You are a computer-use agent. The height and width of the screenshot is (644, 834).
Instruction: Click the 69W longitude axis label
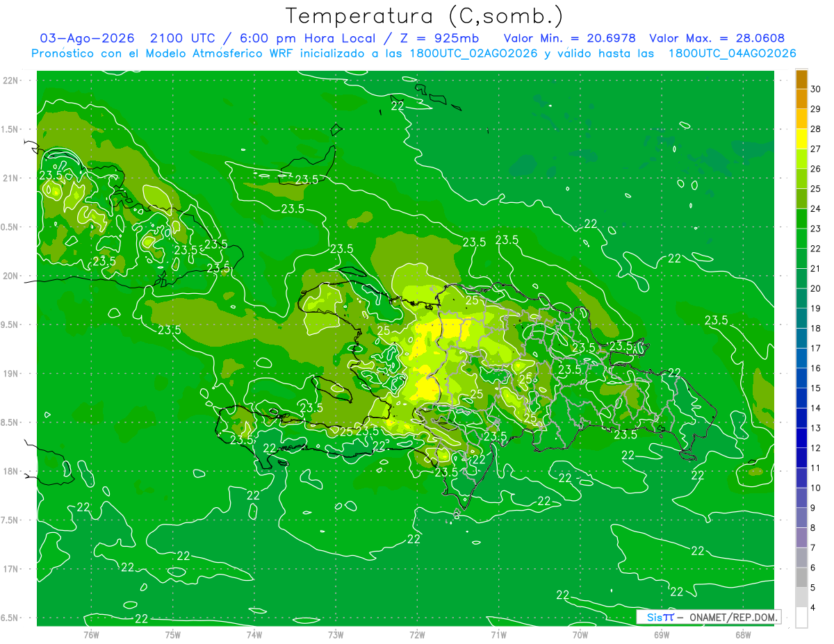662,635
